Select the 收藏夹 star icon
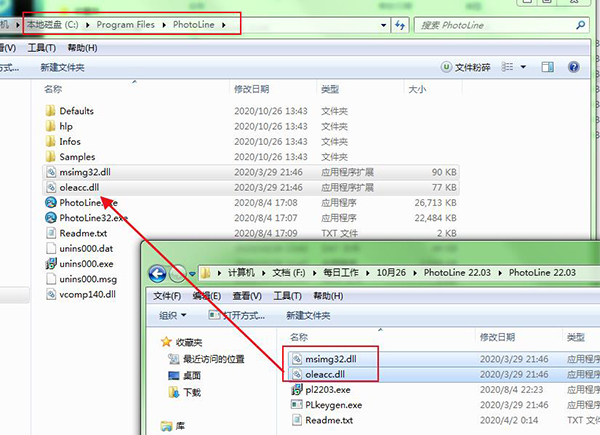Screen dimensions: 600x435 (166, 342)
